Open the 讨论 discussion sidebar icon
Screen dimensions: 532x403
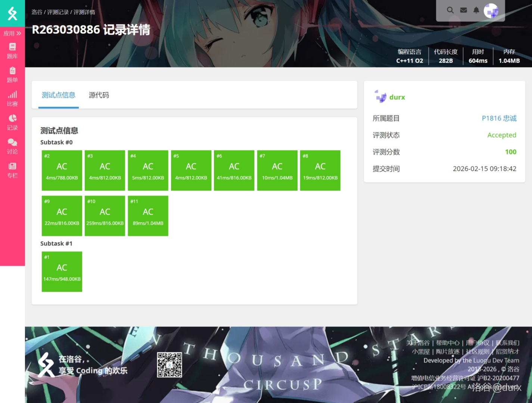12,146
